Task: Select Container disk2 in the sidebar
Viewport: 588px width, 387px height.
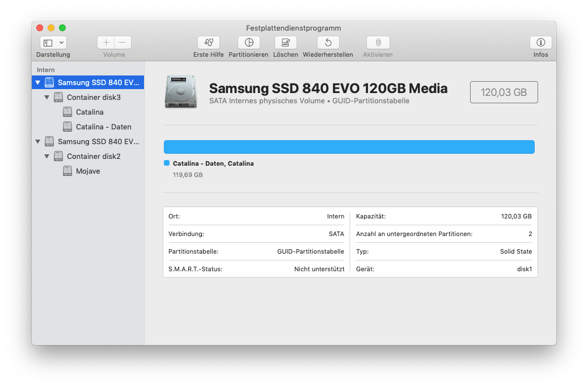Action: click(94, 157)
